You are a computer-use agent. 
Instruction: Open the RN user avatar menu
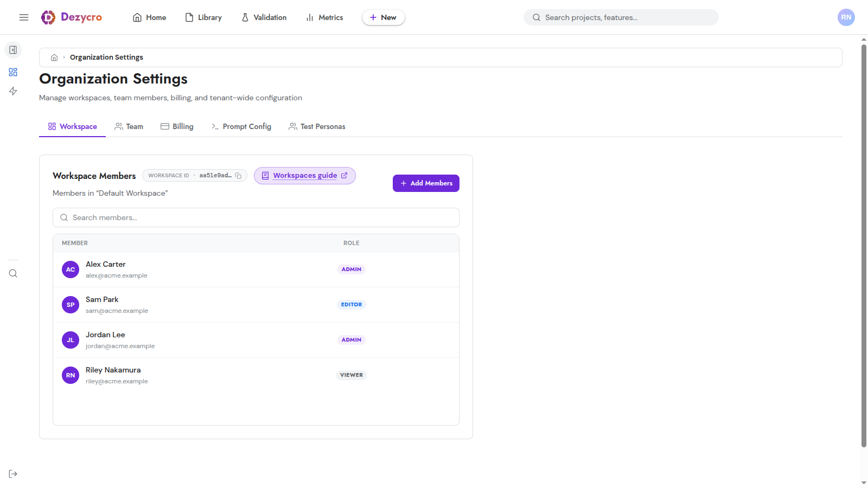point(846,17)
